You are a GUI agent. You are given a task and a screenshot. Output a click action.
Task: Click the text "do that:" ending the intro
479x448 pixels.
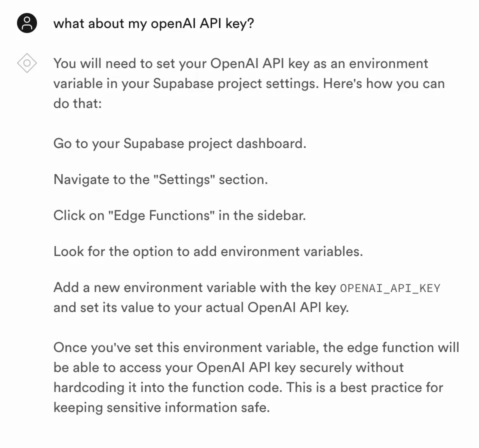click(x=77, y=103)
